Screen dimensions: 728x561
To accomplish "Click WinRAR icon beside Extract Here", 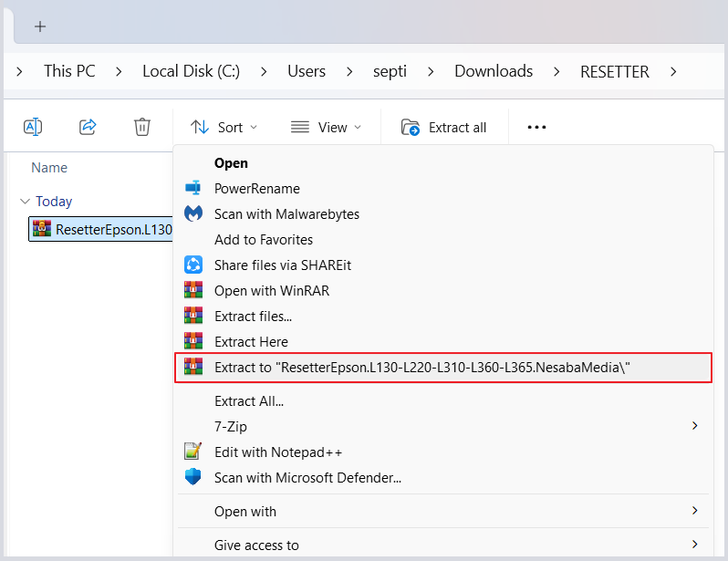I will tap(193, 341).
